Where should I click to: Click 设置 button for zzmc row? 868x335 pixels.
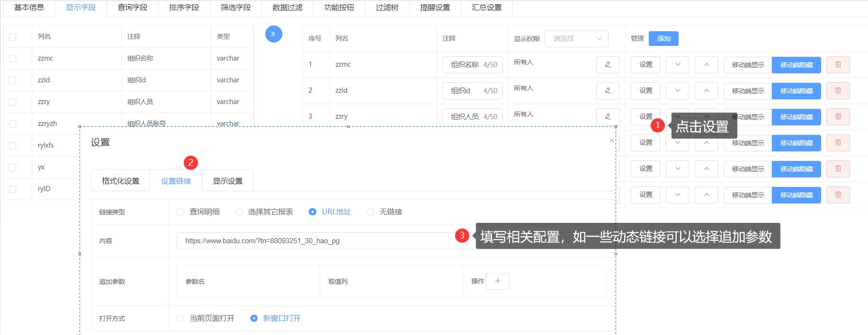click(x=645, y=65)
